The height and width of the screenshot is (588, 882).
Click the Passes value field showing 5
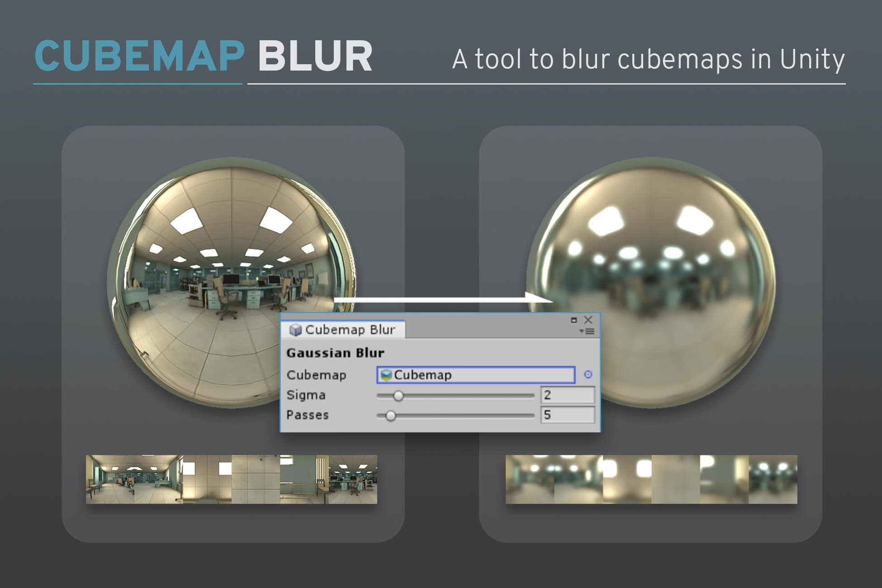(568, 415)
